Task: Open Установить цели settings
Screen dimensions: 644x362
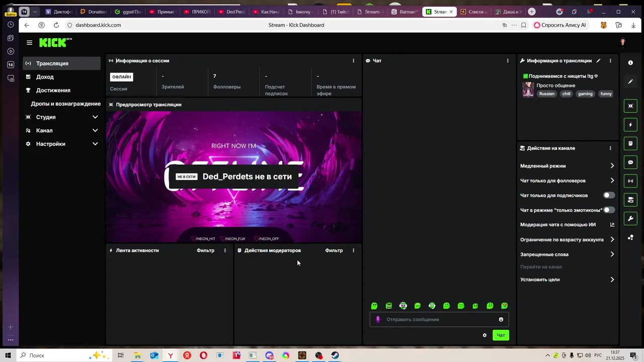Action: tap(568, 280)
